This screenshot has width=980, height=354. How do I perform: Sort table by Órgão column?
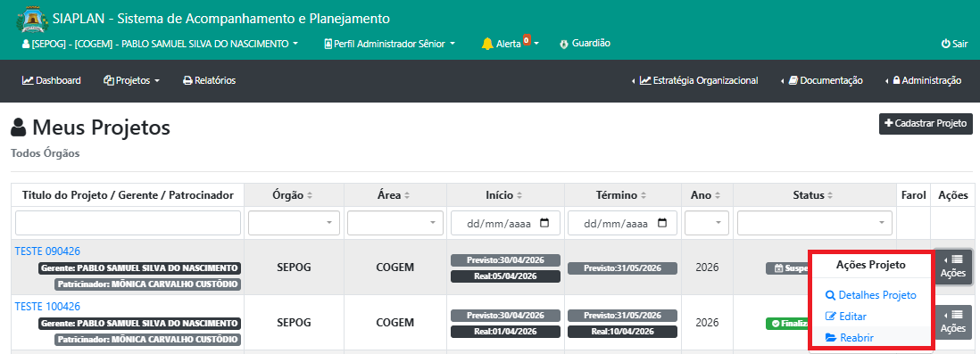point(294,195)
